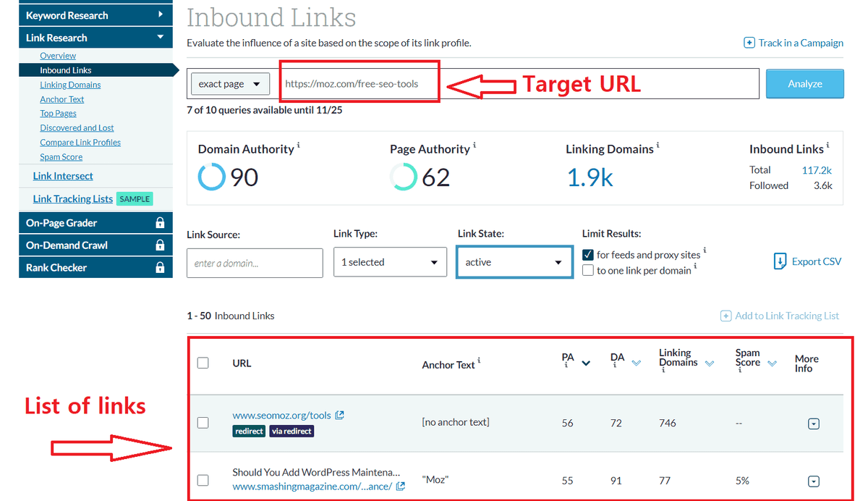The width and height of the screenshot is (868, 501).
Task: Open Anchor Text sidebar item
Action: [62, 99]
